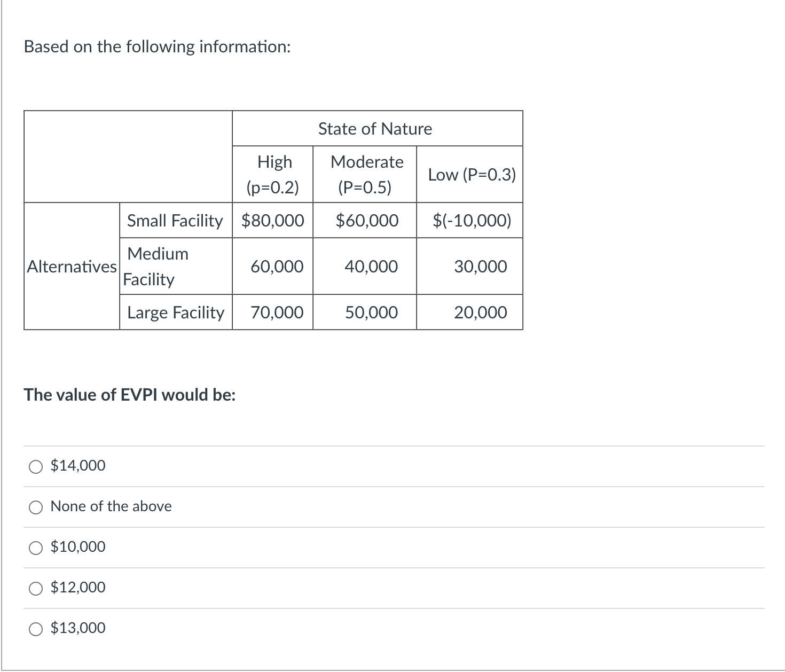This screenshot has width=785, height=672.
Task: Click the Large Facility row label
Action: 176,312
